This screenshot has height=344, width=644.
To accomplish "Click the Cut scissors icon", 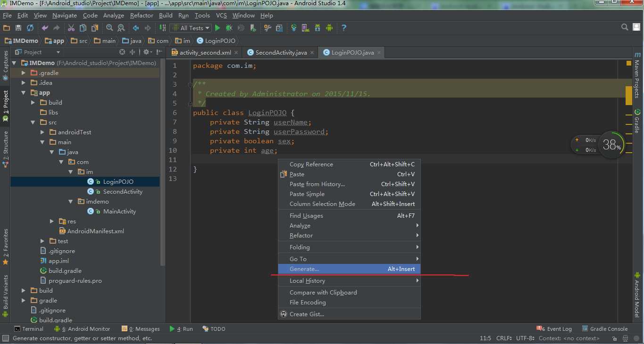I will [x=71, y=28].
